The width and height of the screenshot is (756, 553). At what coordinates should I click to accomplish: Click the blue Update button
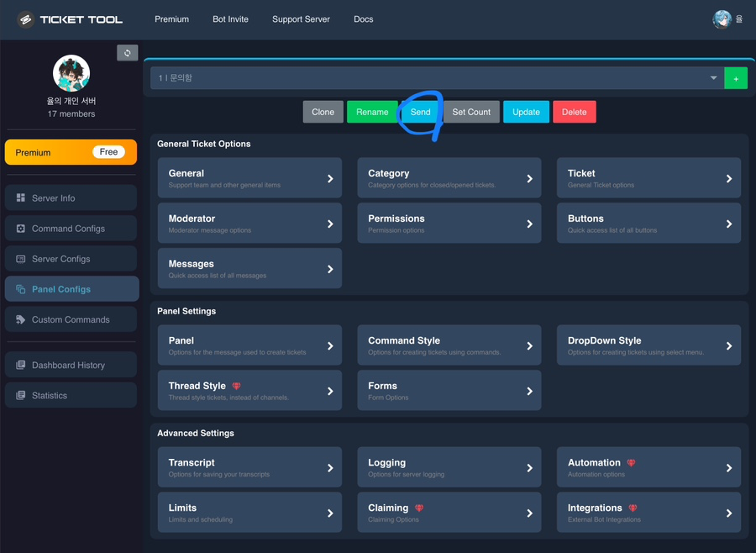pos(526,112)
